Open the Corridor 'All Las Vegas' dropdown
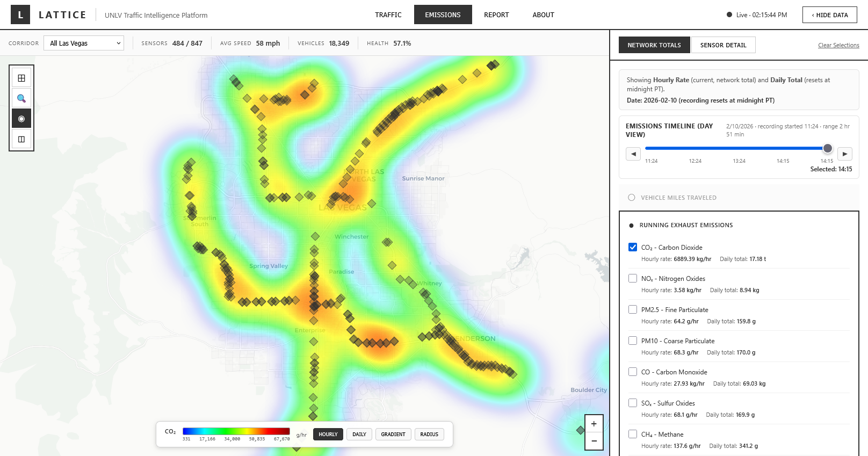Screen dimensions: 868x456 click(84, 43)
